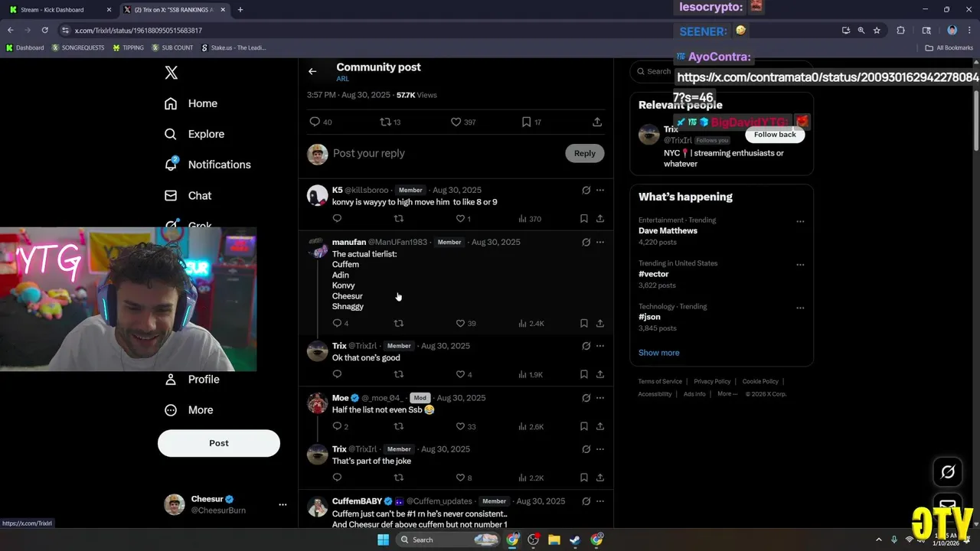Click the Post button
Image resolution: width=980 pixels, height=551 pixels.
219,443
